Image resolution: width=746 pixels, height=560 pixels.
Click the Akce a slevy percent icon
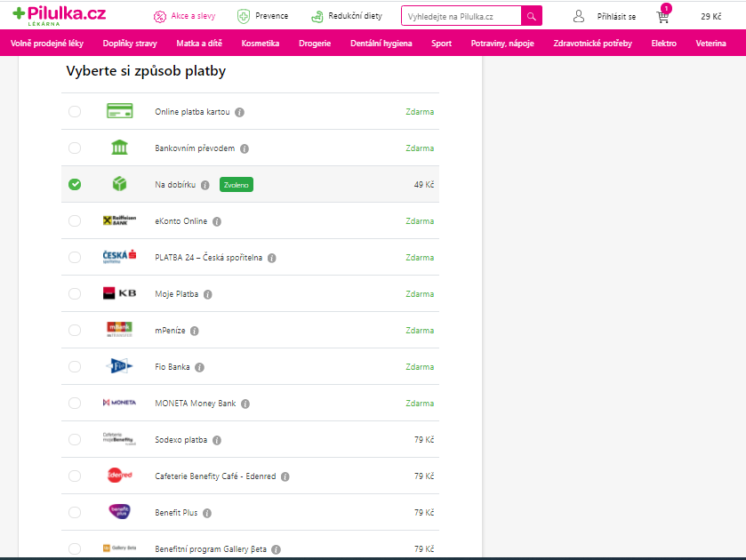click(x=160, y=16)
